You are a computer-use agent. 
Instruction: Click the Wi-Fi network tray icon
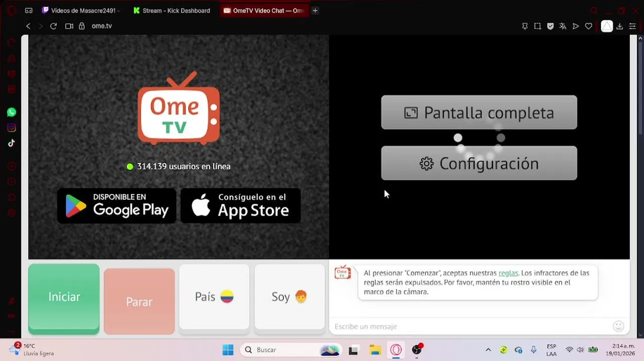point(569,350)
